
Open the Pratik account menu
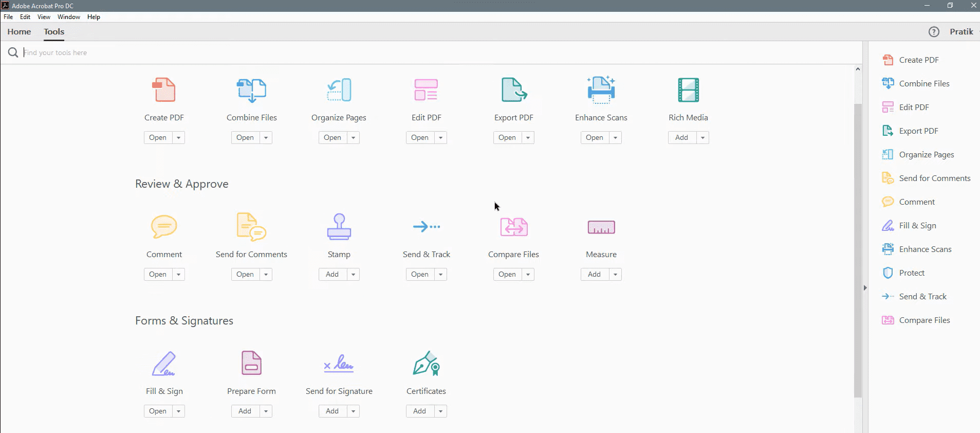click(x=962, y=32)
